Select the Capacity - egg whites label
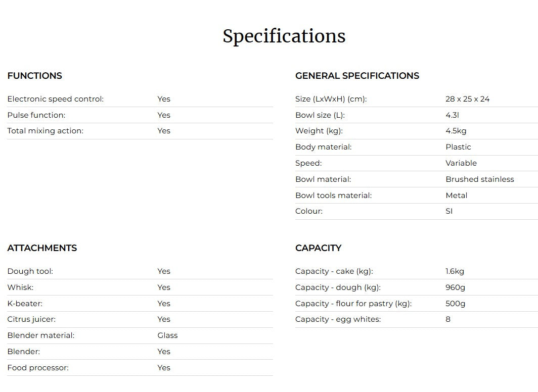Image resolution: width=538 pixels, height=392 pixels. tap(338, 319)
